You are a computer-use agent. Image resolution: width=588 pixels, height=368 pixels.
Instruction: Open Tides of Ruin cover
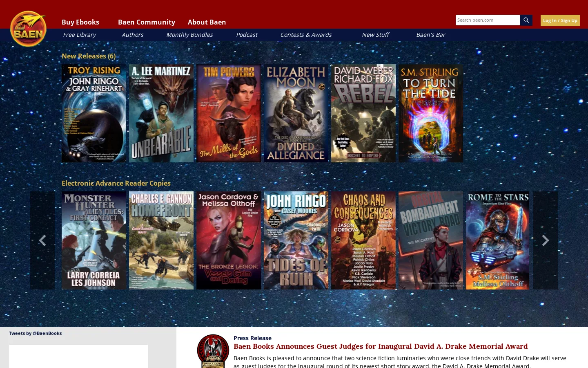296,240
